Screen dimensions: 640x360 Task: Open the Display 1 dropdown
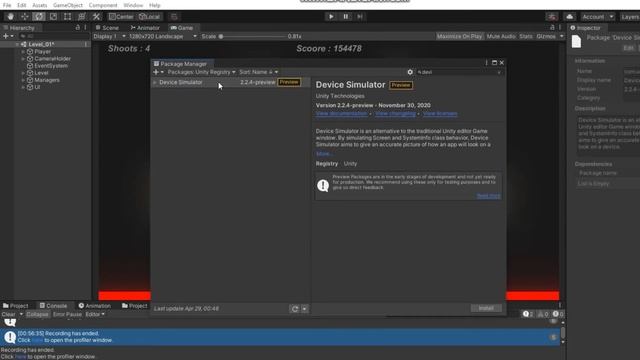[x=109, y=36]
